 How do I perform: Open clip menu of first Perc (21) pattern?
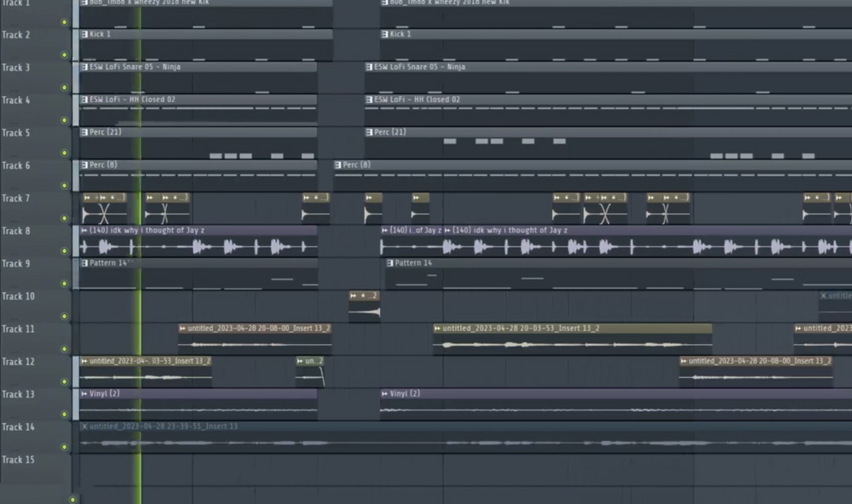84,133
